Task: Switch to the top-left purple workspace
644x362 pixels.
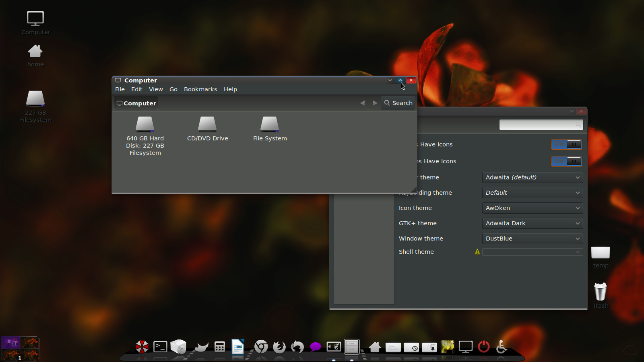Action: pyautogui.click(x=10, y=343)
